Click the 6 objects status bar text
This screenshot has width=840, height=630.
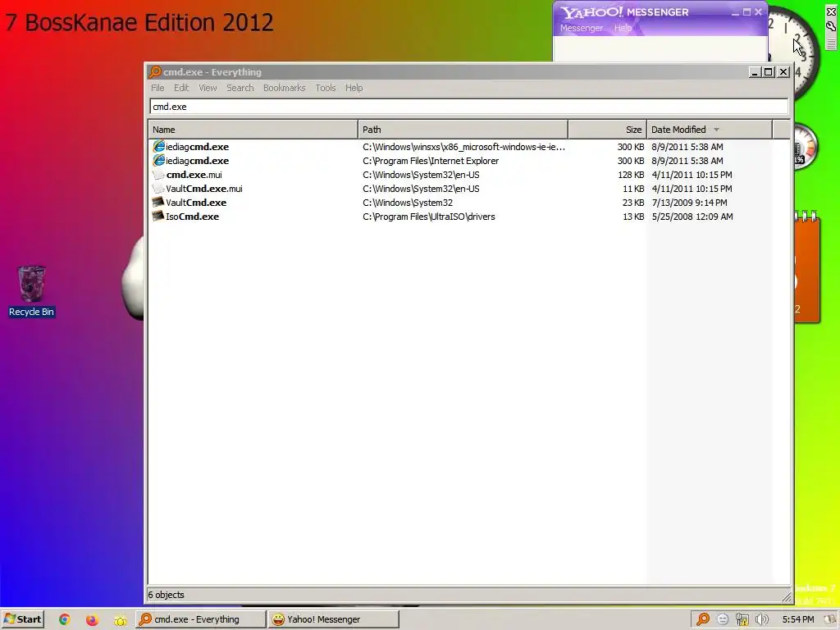click(166, 595)
